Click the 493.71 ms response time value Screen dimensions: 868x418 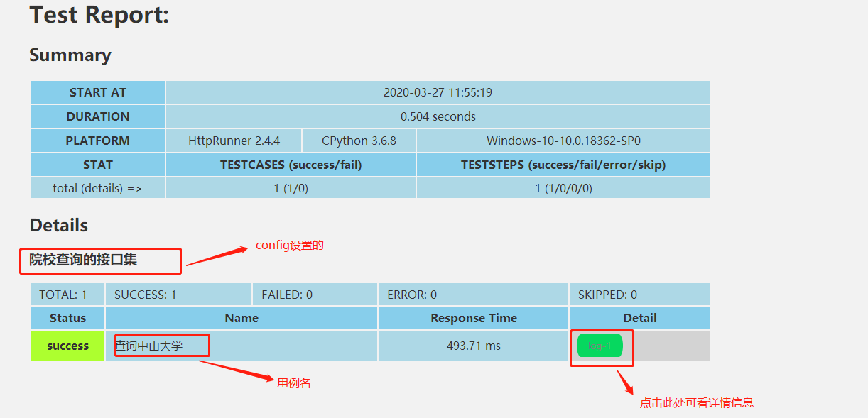pyautogui.click(x=473, y=345)
